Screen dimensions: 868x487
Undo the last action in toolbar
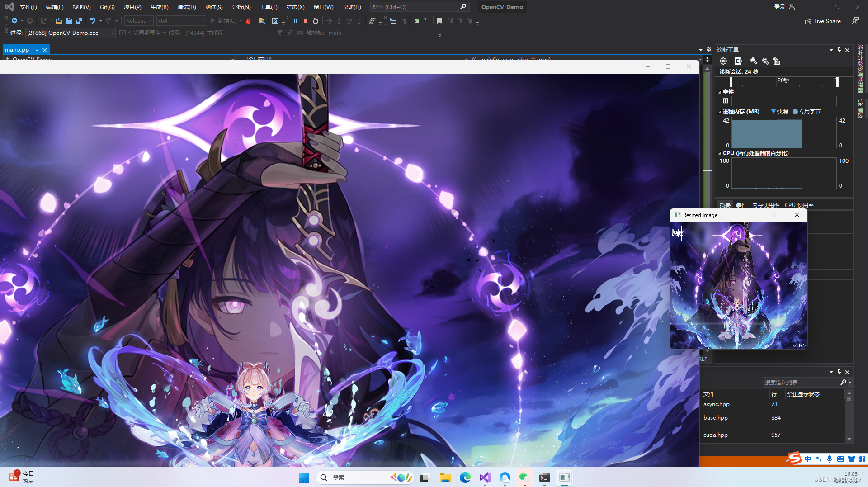[x=92, y=21]
